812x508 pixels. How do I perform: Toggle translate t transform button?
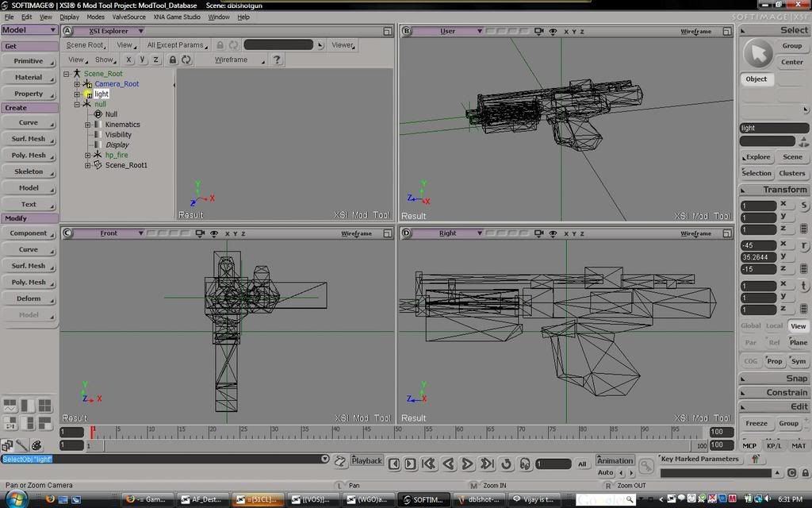tap(804, 286)
